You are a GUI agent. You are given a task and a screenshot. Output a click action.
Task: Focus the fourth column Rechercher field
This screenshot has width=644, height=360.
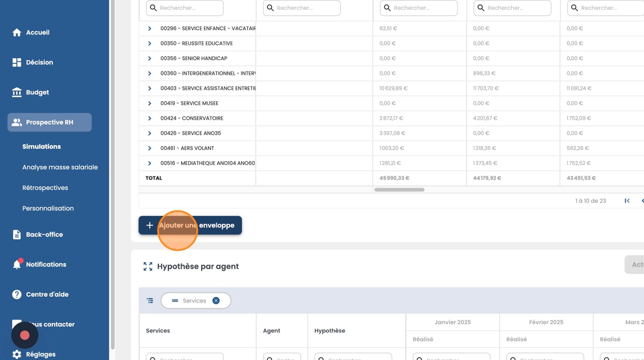point(512,8)
